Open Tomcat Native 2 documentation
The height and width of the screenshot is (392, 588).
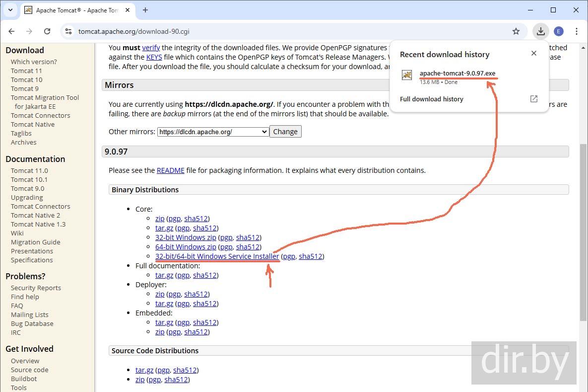(x=35, y=215)
